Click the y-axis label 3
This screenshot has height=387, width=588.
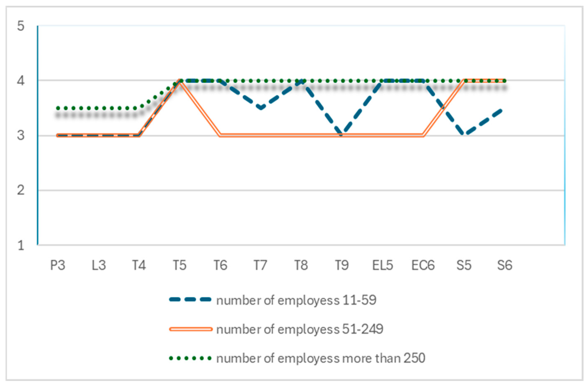click(21, 136)
